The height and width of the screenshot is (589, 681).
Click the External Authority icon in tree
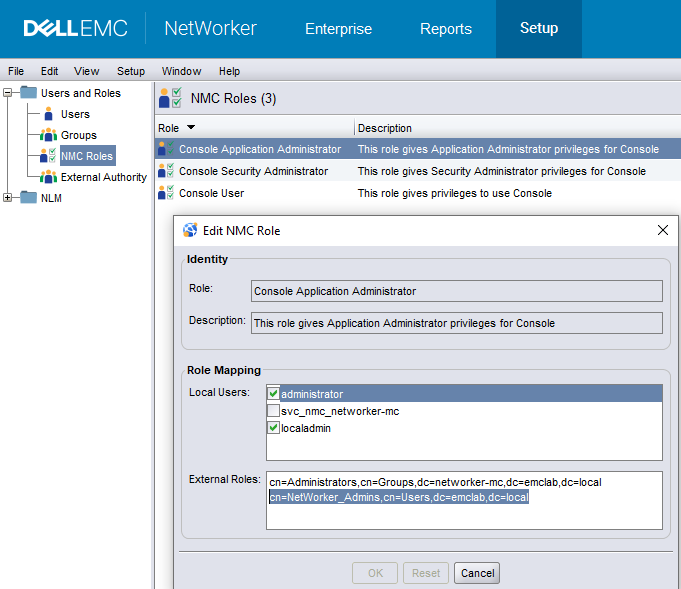coord(48,177)
